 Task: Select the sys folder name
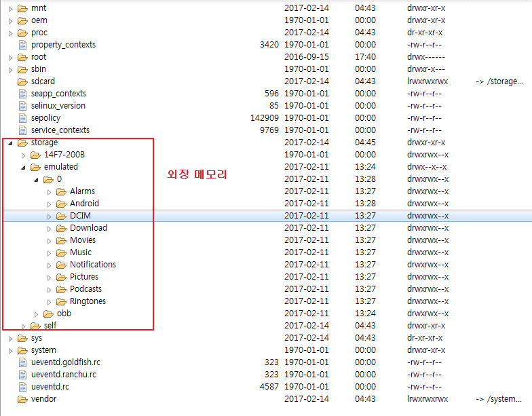pos(37,338)
